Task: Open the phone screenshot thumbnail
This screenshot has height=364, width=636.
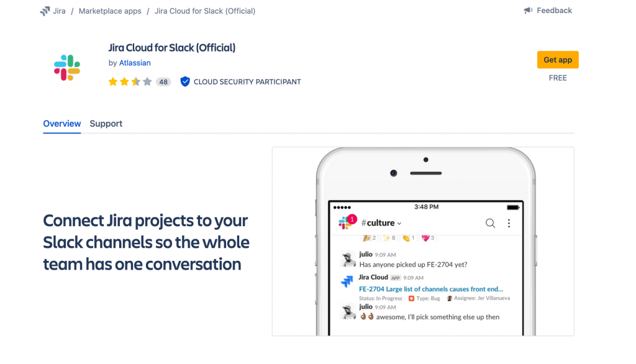Action: pyautogui.click(x=423, y=242)
